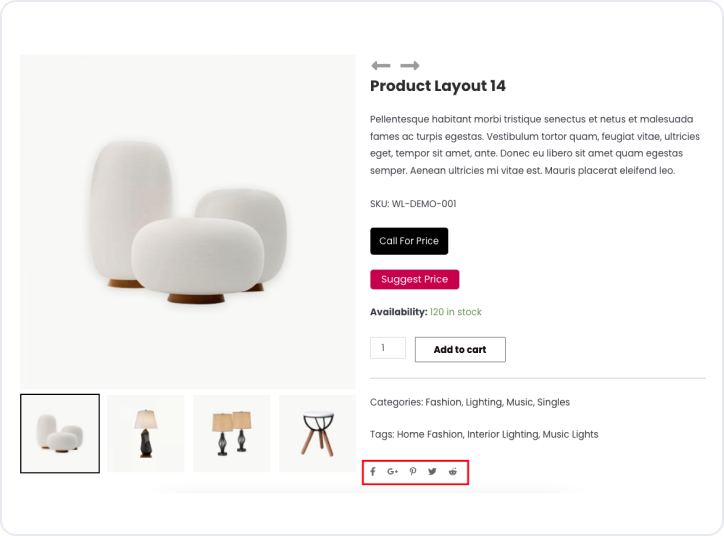Viewport: 724px width, 536px height.
Task: Add the product to cart
Action: [460, 349]
